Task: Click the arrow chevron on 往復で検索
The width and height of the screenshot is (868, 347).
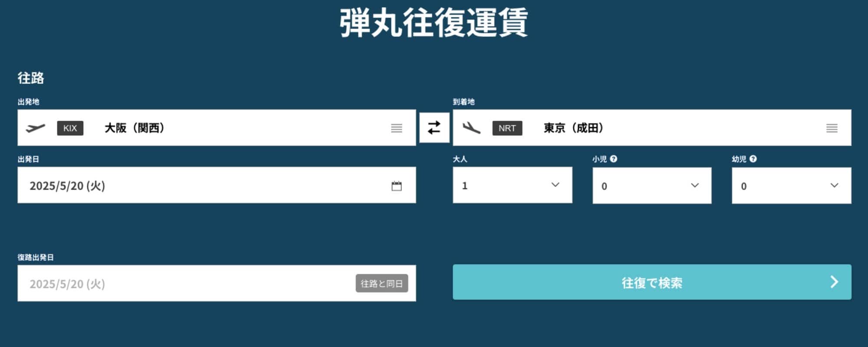Action: coord(834,282)
